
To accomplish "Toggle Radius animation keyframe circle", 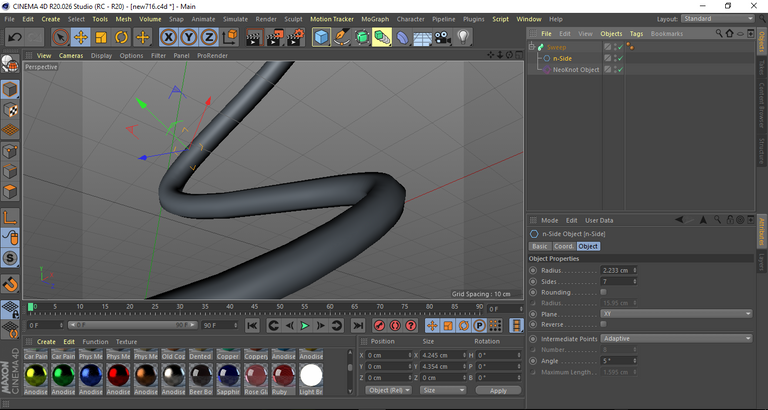I will point(533,270).
